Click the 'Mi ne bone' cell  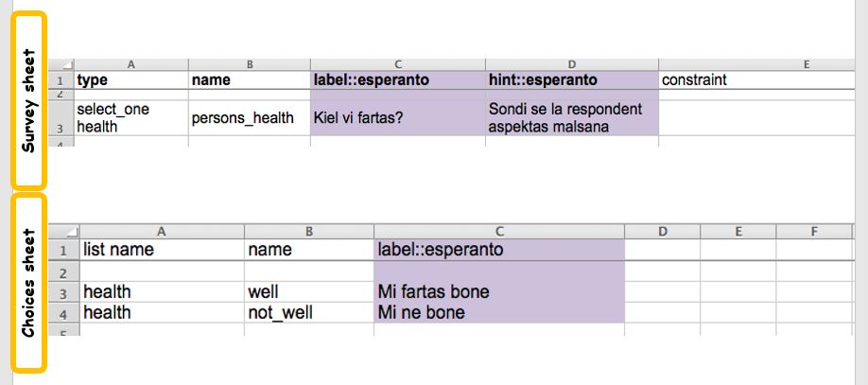click(498, 312)
